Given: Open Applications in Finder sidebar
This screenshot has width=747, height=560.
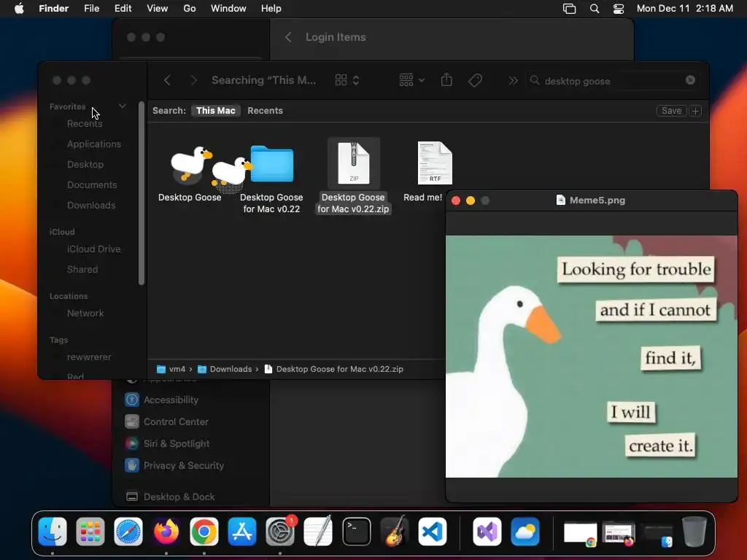Looking at the screenshot, I should point(94,144).
